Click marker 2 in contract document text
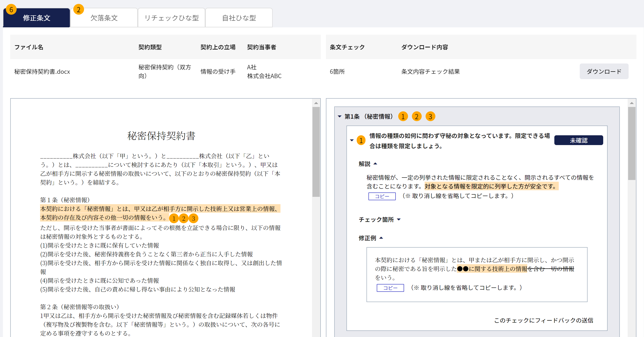Screen dimensions: 644x337 click(183, 218)
